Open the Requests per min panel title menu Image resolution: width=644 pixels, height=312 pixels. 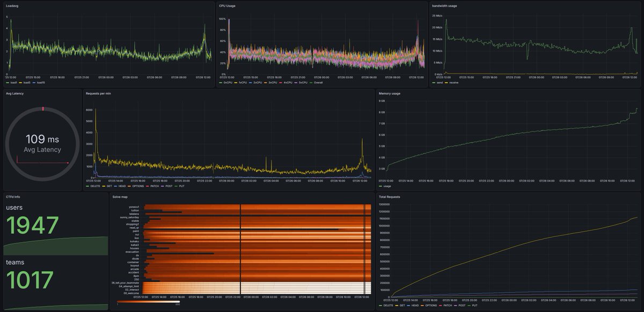(x=99, y=93)
